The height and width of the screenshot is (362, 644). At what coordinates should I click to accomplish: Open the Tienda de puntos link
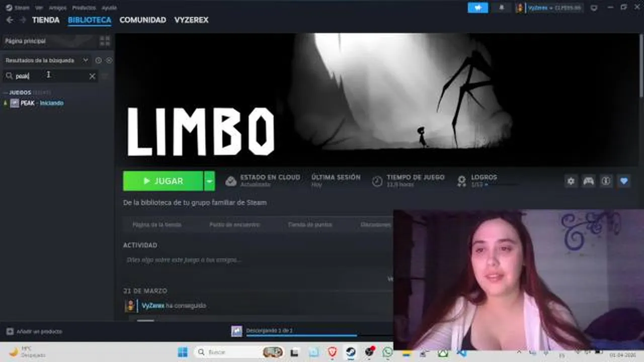(309, 225)
